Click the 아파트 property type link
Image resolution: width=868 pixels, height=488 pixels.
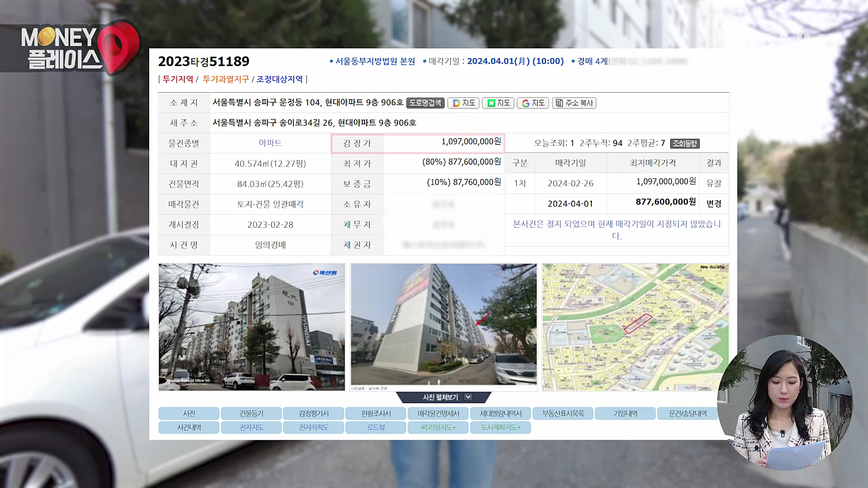[270, 143]
